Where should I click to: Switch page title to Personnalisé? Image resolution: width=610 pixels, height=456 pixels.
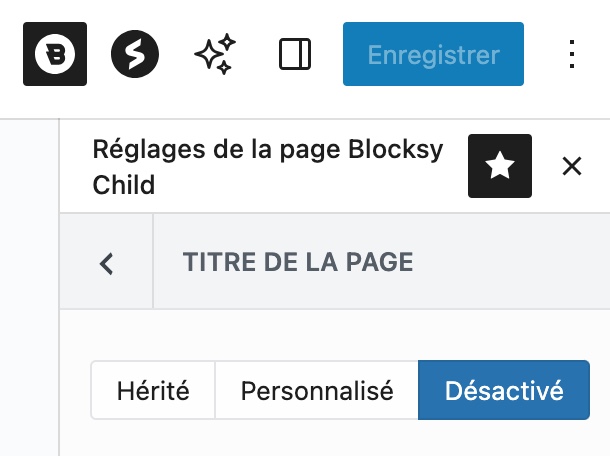coord(316,390)
